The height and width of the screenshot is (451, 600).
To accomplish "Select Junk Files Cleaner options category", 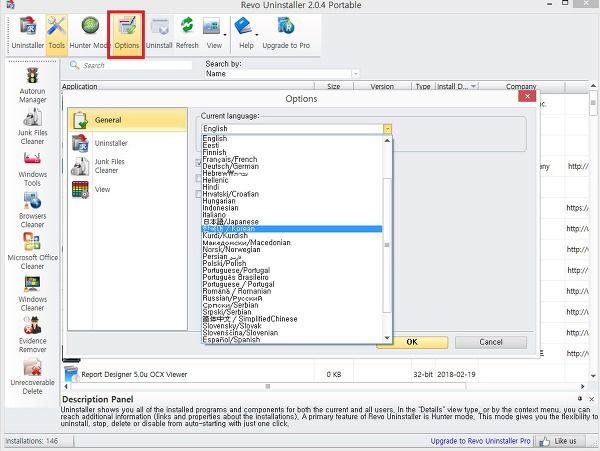I will pos(127,166).
